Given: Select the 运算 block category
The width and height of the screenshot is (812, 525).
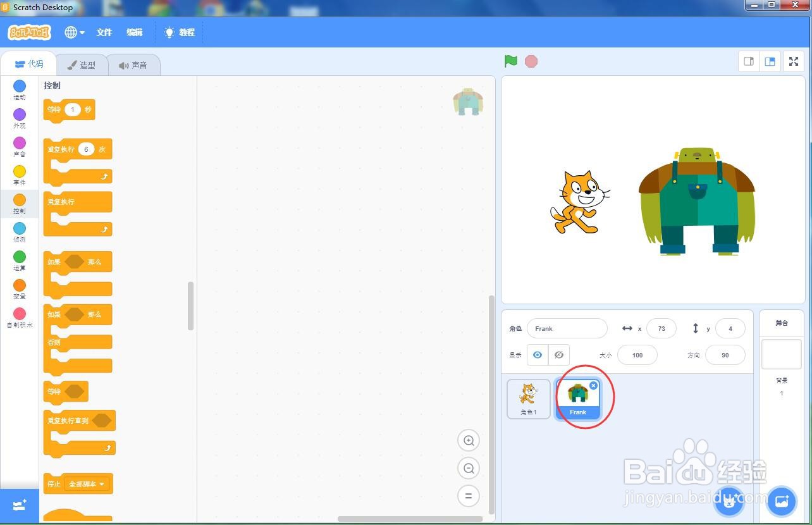Looking at the screenshot, I should click(20, 261).
